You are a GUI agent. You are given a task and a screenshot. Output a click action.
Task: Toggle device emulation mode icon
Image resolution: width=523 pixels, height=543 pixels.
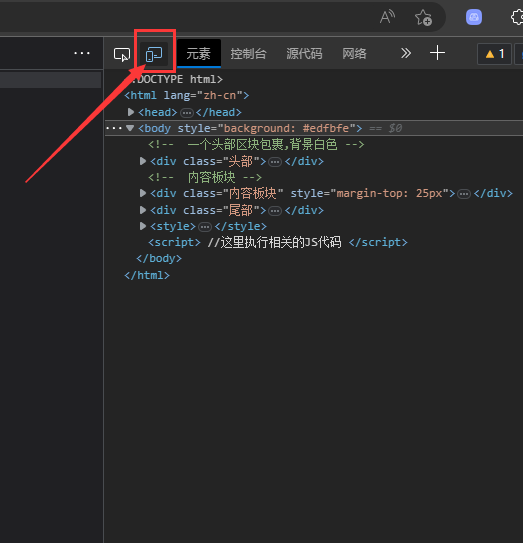click(x=154, y=54)
